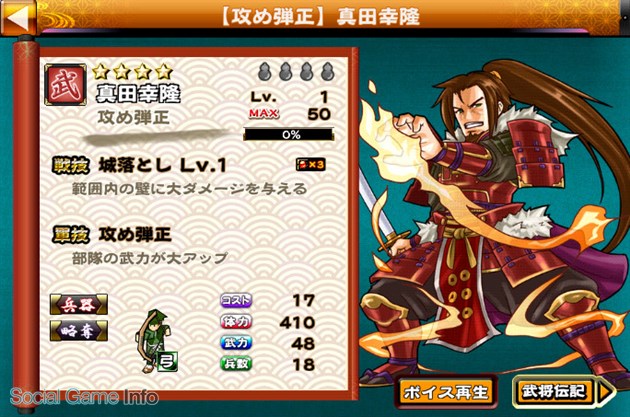Tap the 軍技 army skill label
Screen dimensions: 630x417
(71, 235)
